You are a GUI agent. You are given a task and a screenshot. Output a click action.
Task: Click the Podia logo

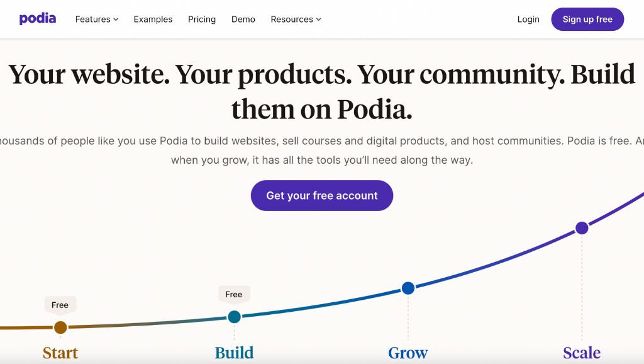coord(38,19)
